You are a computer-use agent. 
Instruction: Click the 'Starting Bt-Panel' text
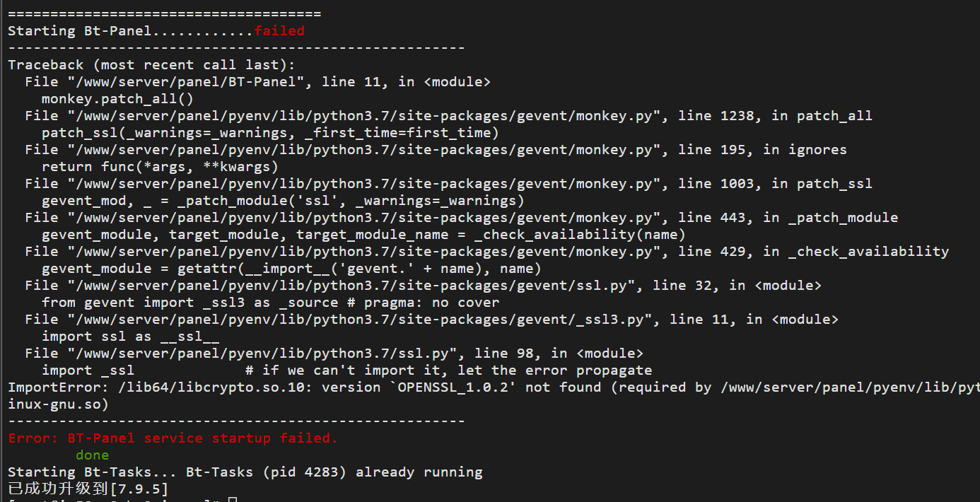tap(79, 31)
